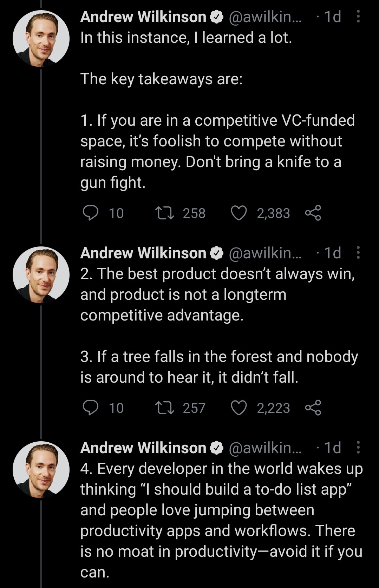Like the tweet with 2,223 likes
Screen dimensions: 379x588
(239, 408)
